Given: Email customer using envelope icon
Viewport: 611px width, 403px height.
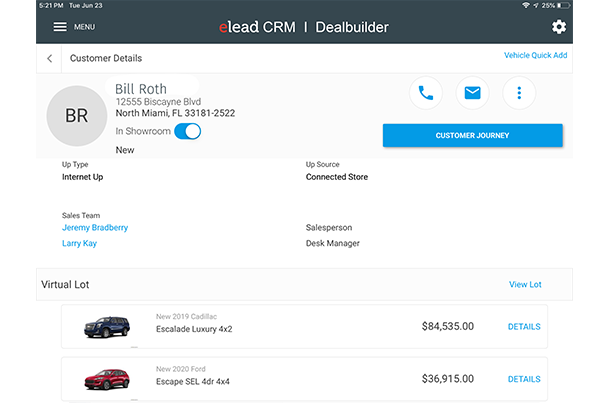Looking at the screenshot, I should (473, 93).
